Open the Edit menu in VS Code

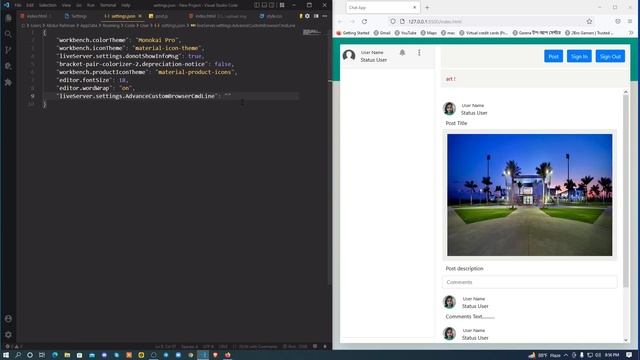[30, 5]
